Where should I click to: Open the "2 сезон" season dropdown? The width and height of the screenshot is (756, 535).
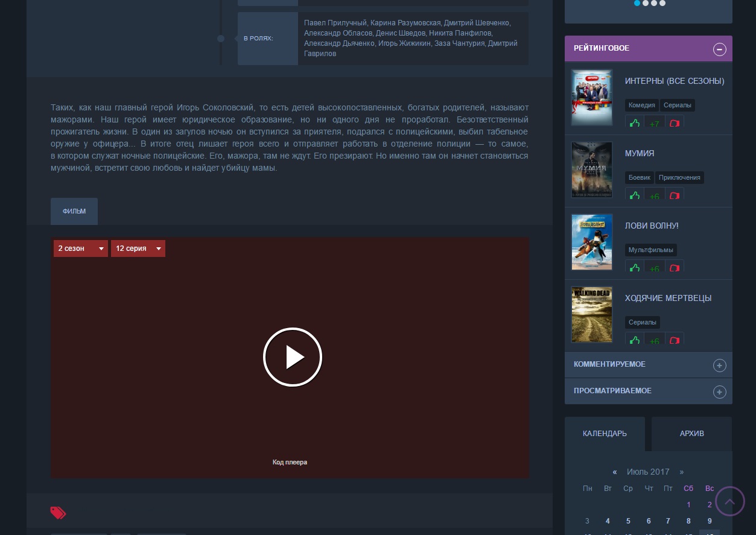[x=80, y=249]
